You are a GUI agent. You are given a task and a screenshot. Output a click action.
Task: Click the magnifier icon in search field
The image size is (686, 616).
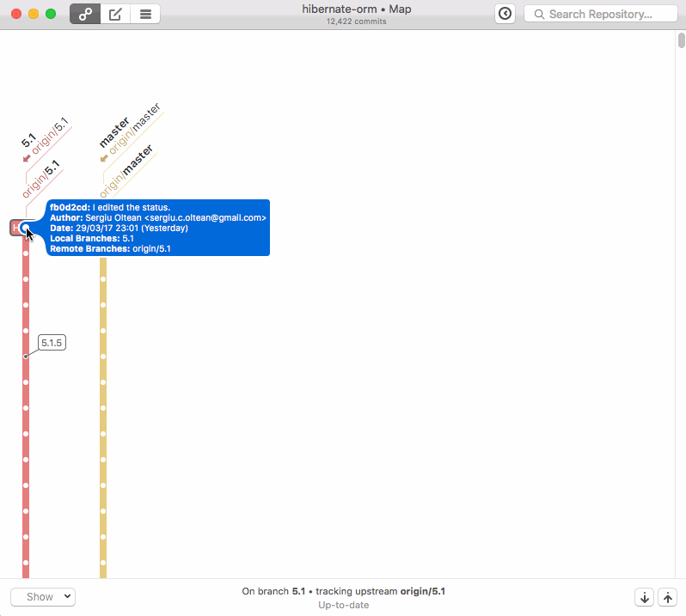[x=538, y=15]
